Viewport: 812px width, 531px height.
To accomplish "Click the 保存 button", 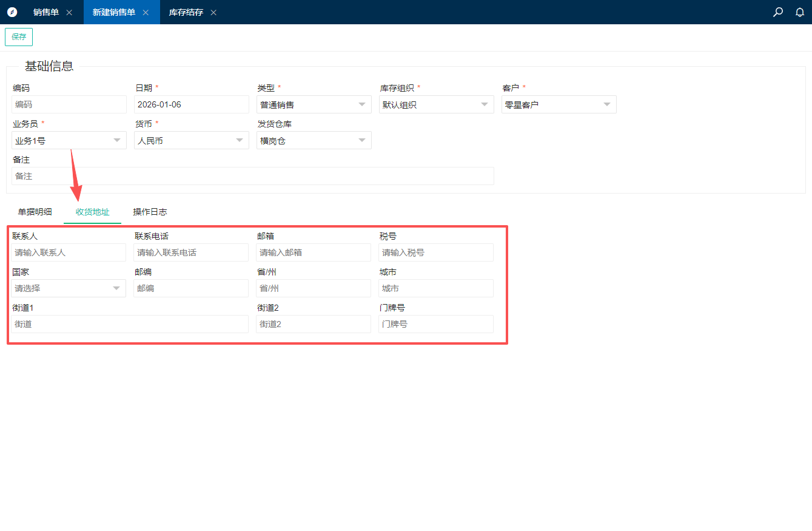I will [19, 37].
